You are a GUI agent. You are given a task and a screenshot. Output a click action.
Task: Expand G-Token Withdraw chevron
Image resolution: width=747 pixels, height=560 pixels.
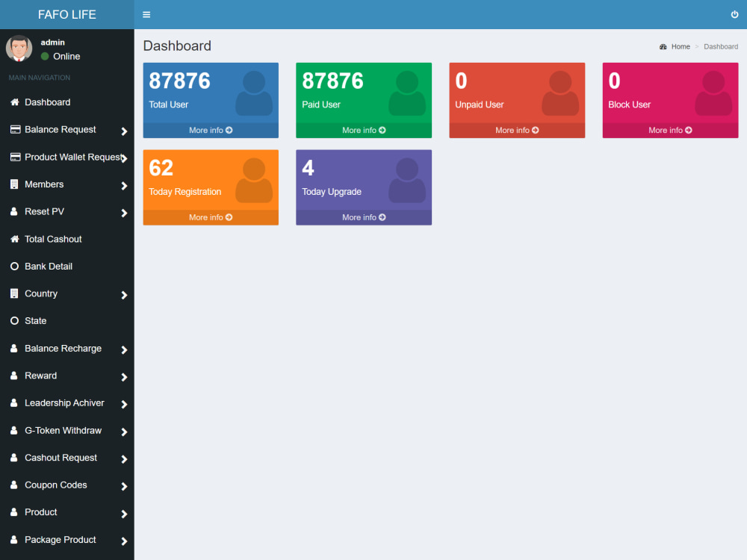(124, 432)
